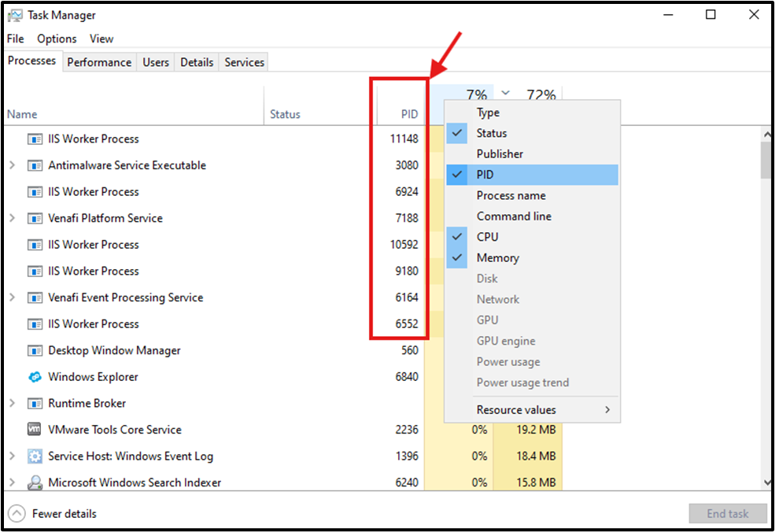Screen dimensions: 775x532
Task: Switch to the Performance tab
Action: pyautogui.click(x=99, y=61)
